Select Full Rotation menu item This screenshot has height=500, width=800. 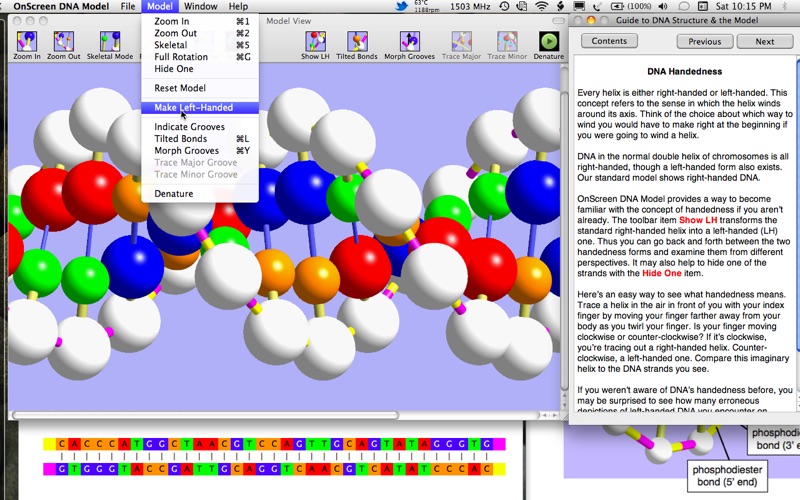click(x=199, y=57)
